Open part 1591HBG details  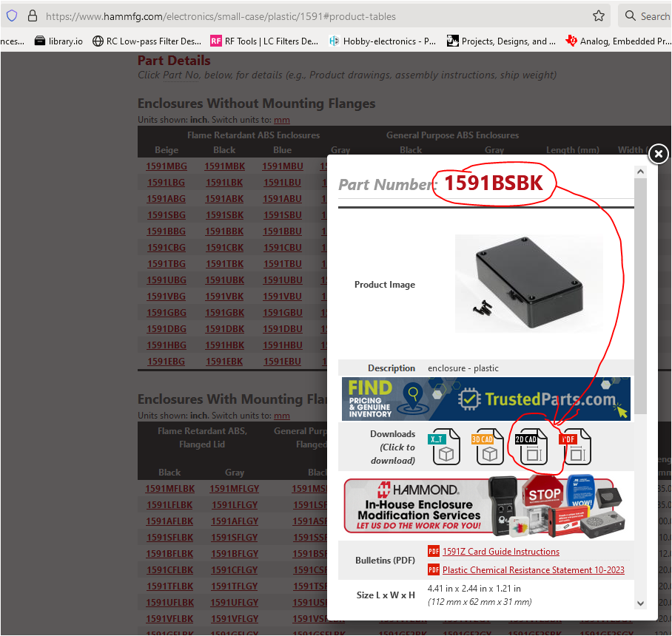(x=167, y=345)
